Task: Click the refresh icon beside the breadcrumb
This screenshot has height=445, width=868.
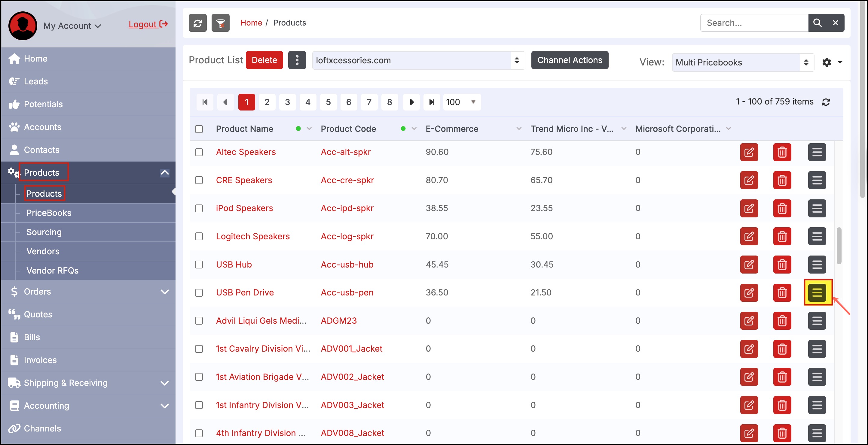Action: pyautogui.click(x=197, y=23)
